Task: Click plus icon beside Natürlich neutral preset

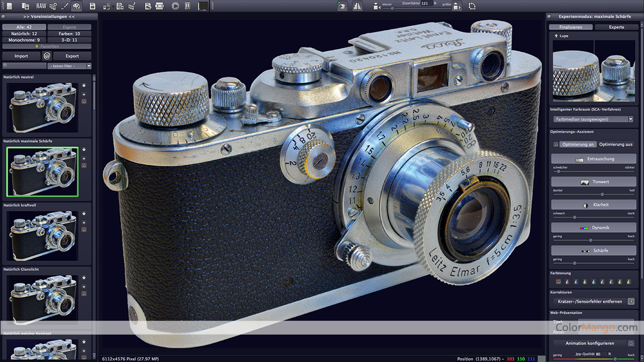Action: click(84, 94)
